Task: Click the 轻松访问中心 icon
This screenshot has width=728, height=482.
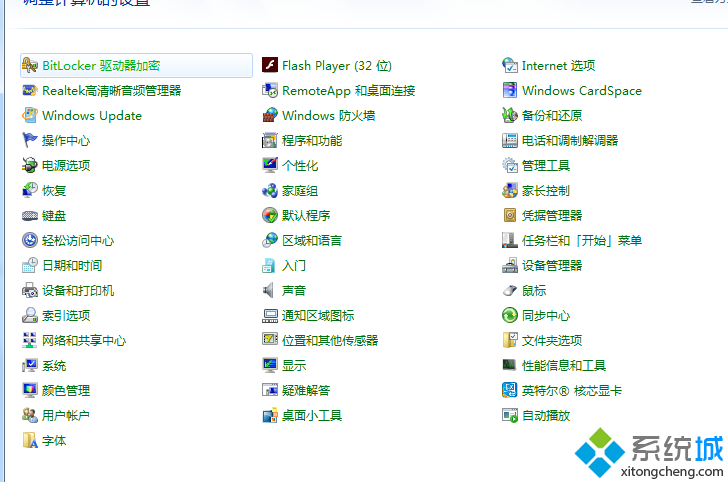Action: pyautogui.click(x=30, y=241)
